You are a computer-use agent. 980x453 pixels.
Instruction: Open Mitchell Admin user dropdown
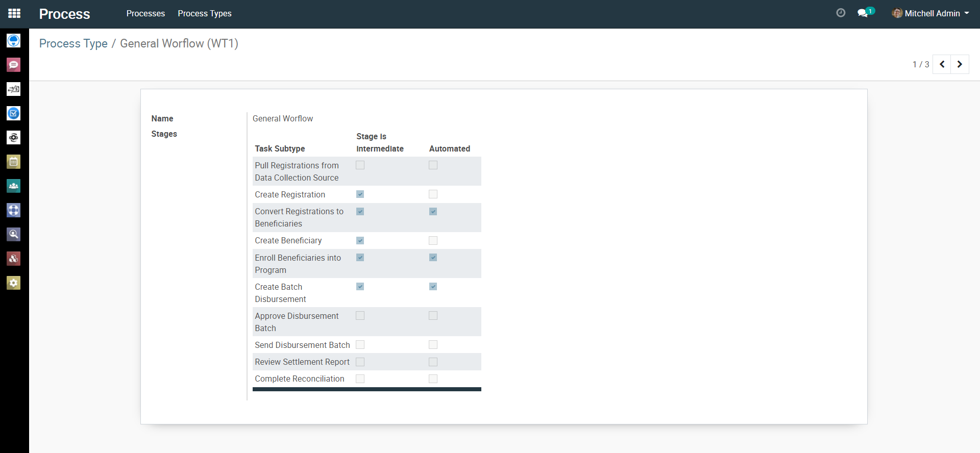click(930, 14)
